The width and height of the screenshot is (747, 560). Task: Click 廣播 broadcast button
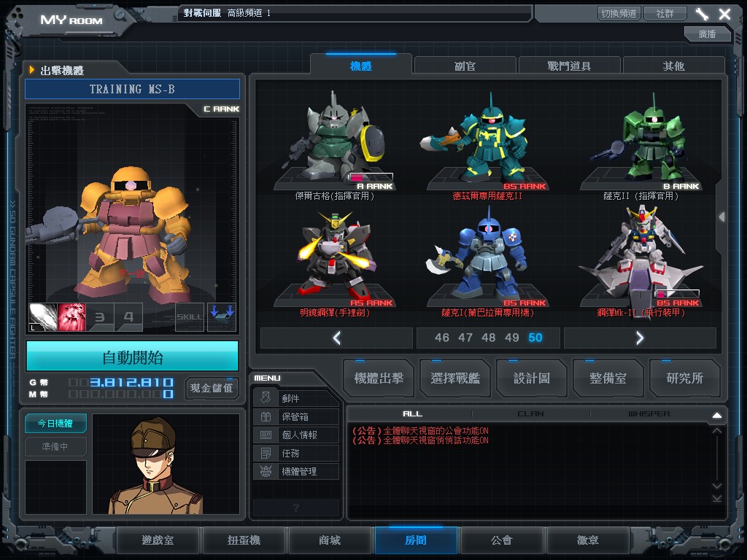707,34
